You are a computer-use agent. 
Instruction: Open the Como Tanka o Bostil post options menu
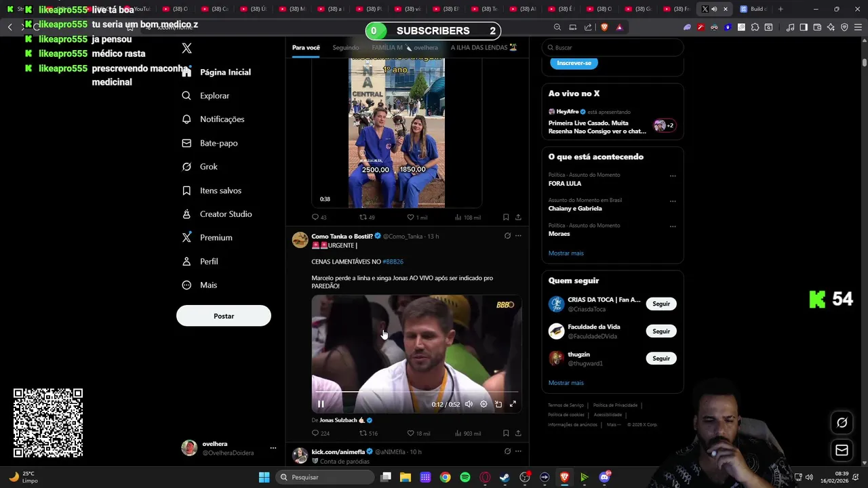518,236
